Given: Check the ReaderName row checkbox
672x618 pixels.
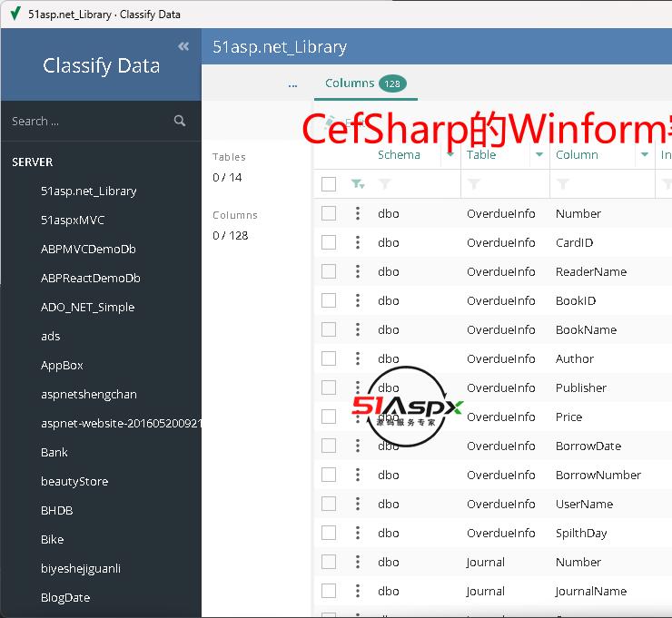Looking at the screenshot, I should point(329,271).
